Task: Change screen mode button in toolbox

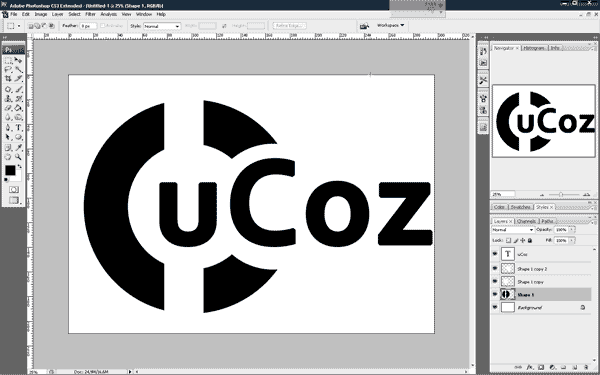Action: (14, 200)
